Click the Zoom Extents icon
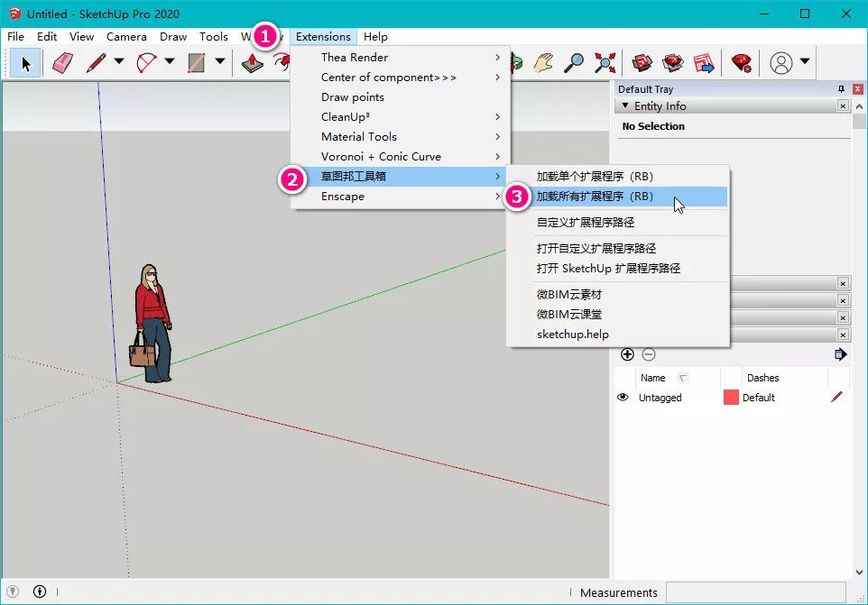868x605 pixels. (x=605, y=63)
